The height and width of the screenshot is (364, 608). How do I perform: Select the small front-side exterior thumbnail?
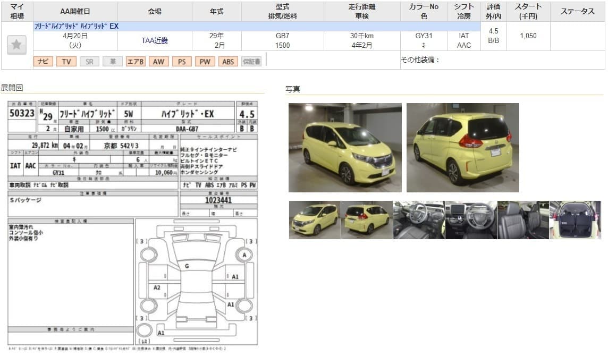coord(314,220)
